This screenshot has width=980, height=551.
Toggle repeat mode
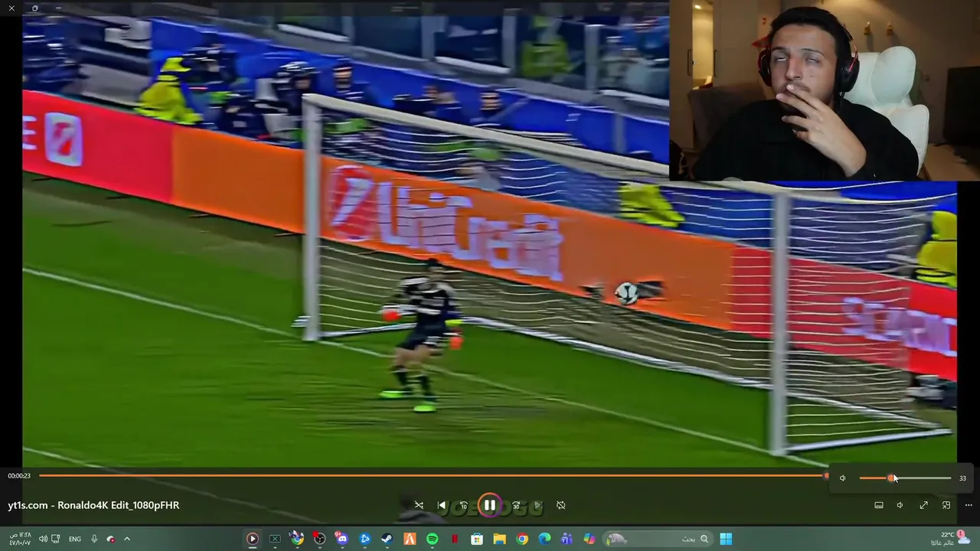tap(560, 505)
